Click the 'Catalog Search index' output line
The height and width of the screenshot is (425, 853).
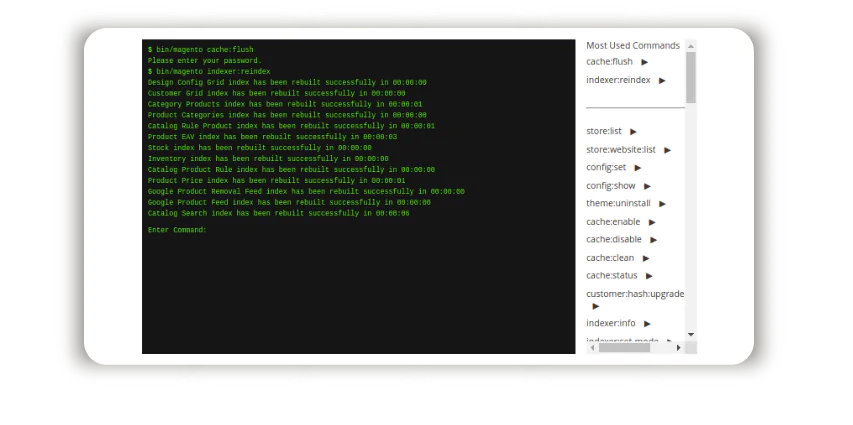279,213
